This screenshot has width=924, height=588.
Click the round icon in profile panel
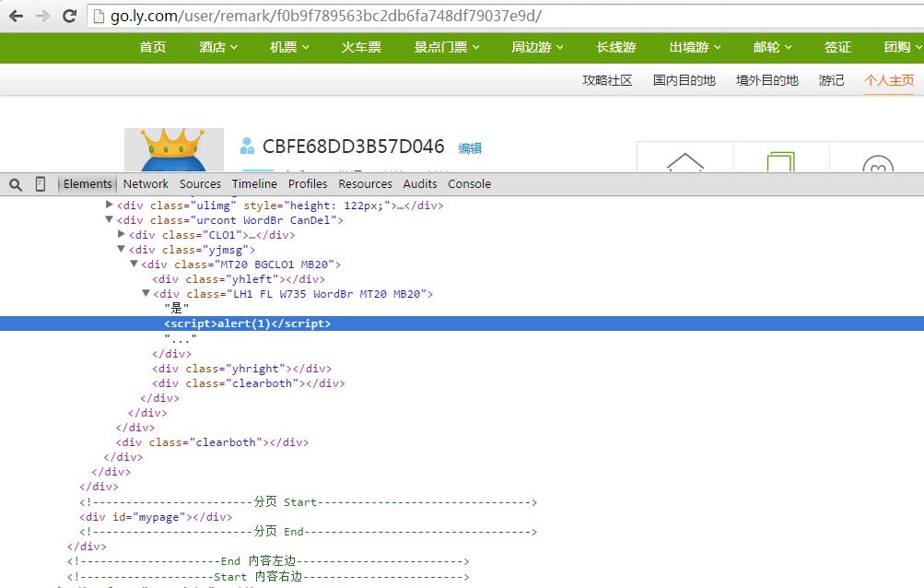(x=878, y=163)
